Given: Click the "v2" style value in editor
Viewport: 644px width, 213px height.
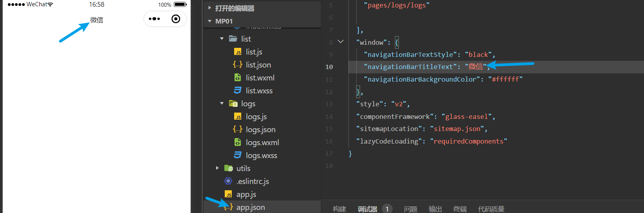Looking at the screenshot, I should pos(398,104).
